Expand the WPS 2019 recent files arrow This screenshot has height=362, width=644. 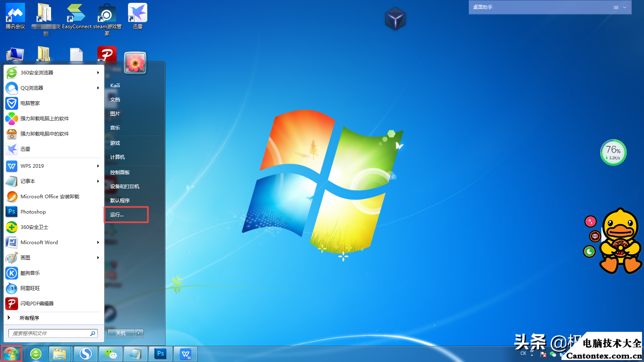(98, 166)
